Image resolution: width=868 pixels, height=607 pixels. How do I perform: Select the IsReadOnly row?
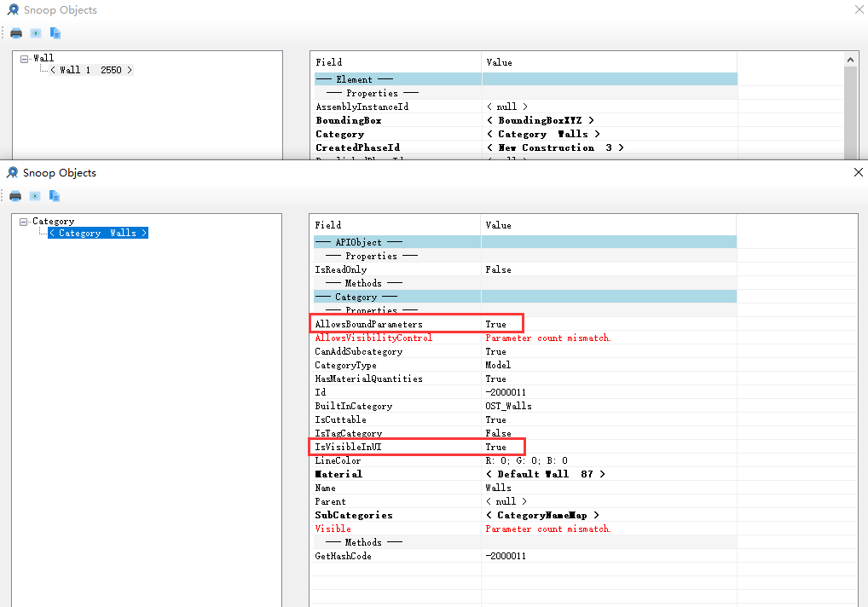coord(524,269)
